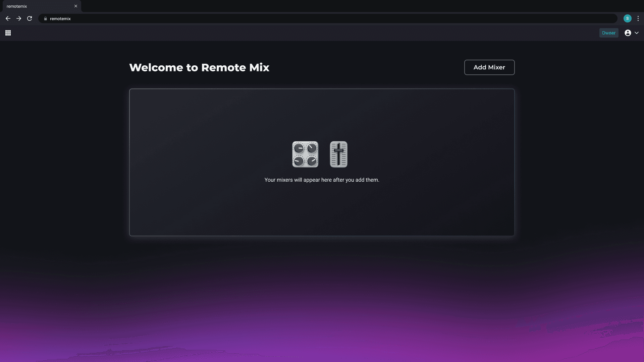This screenshot has height=362, width=644.
Task: Go back with the browser back arrow
Action: (8, 18)
